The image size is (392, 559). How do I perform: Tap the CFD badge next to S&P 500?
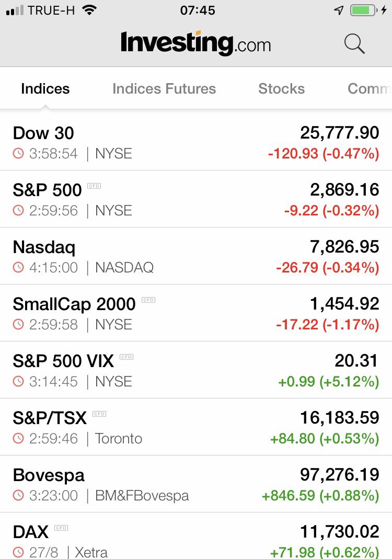94,186
